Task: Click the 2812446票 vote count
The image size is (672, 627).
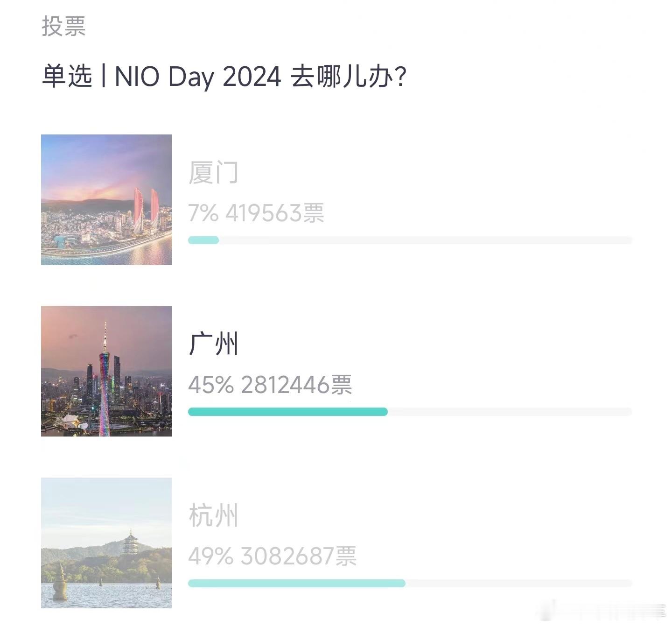Action: click(x=296, y=385)
